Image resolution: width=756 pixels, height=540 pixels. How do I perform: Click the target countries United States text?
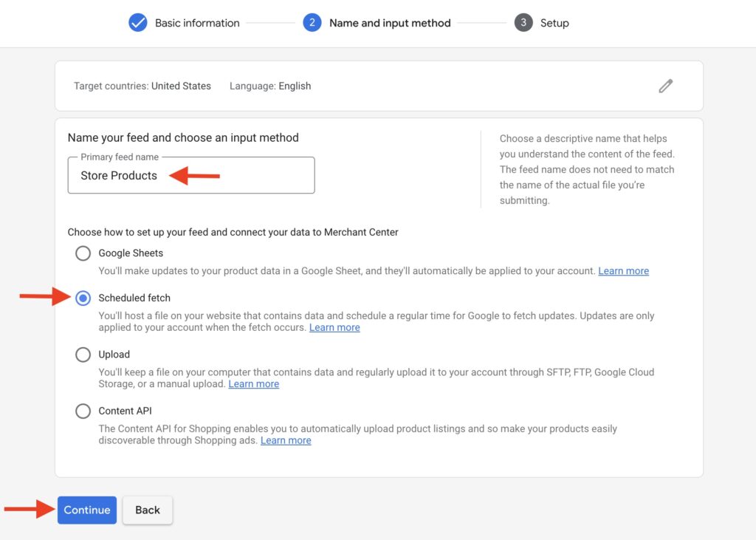point(181,86)
